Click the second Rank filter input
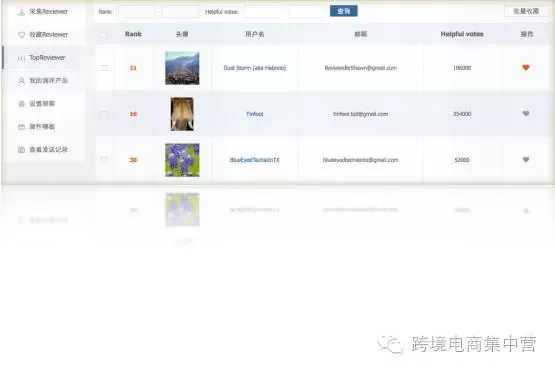Screen dimensions: 555x371 point(181,12)
